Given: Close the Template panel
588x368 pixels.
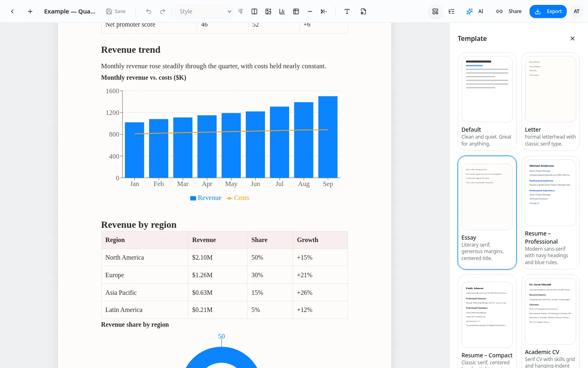Looking at the screenshot, I should [572, 38].
